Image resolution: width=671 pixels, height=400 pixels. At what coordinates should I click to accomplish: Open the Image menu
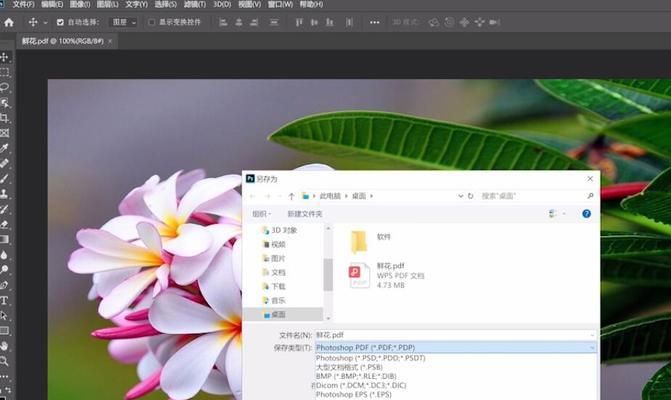pyautogui.click(x=80, y=5)
